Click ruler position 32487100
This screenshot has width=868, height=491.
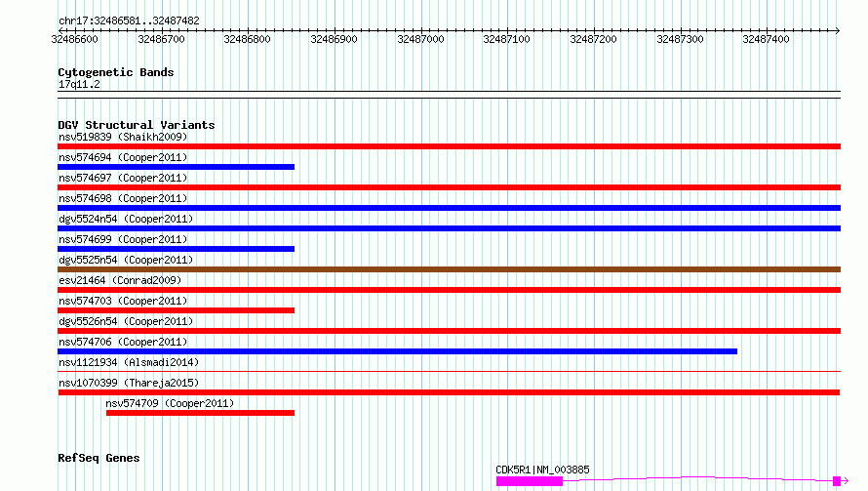pyautogui.click(x=506, y=39)
